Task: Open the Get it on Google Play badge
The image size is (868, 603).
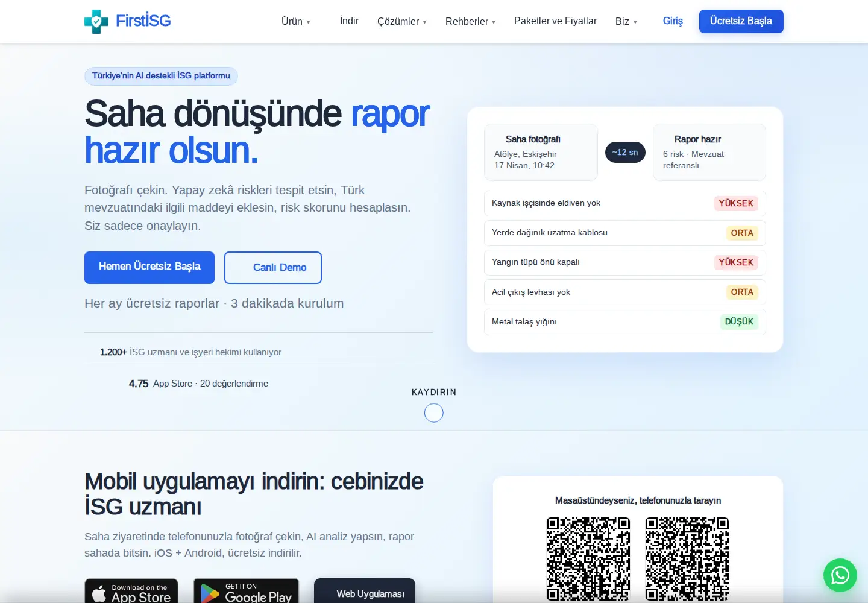Action: click(247, 592)
